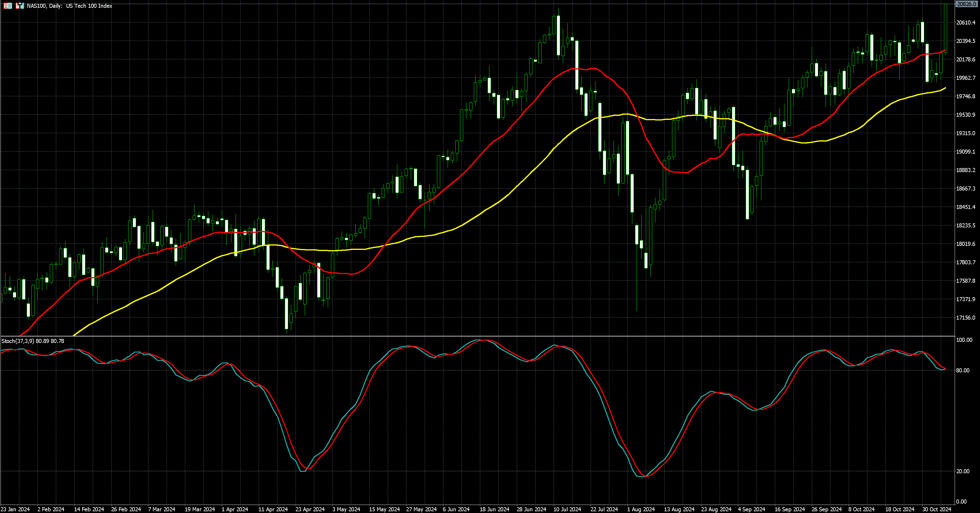
Task: Click the 20.00 stochastic scale level
Action: pos(963,471)
